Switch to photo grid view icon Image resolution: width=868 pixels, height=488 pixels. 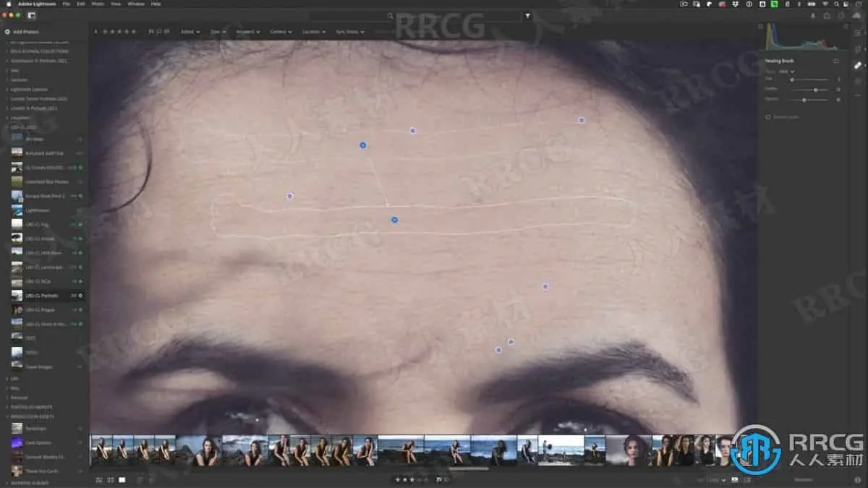point(99,479)
